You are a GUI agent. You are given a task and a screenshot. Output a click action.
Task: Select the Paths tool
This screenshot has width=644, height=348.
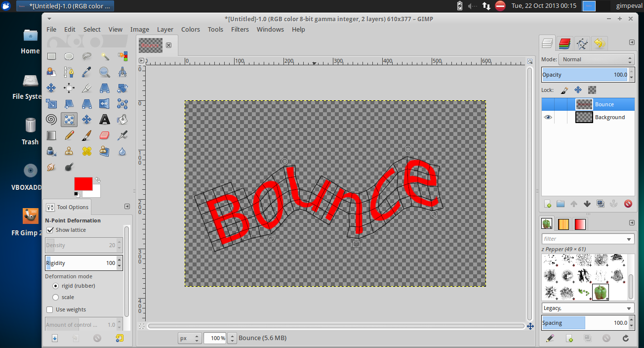tap(69, 72)
